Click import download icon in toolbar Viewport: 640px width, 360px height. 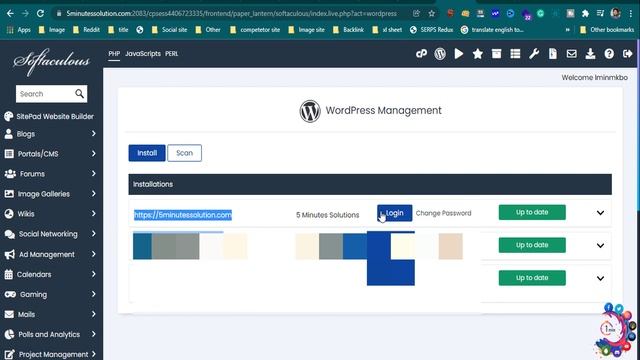click(x=590, y=54)
